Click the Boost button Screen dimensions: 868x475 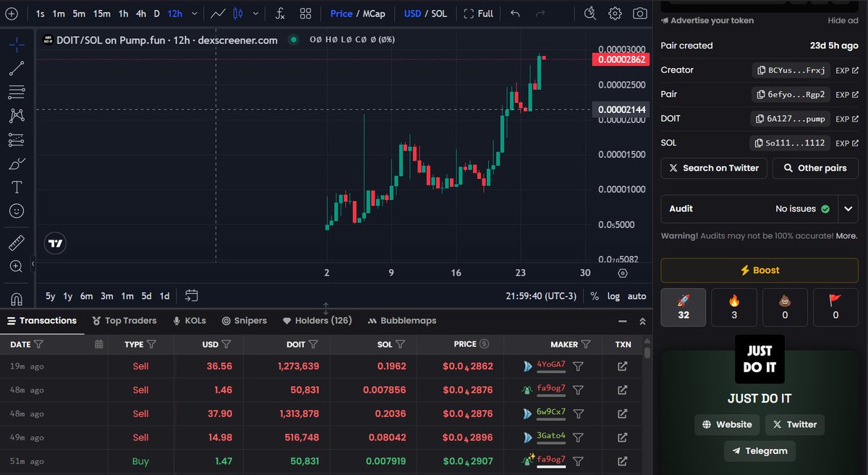759,270
